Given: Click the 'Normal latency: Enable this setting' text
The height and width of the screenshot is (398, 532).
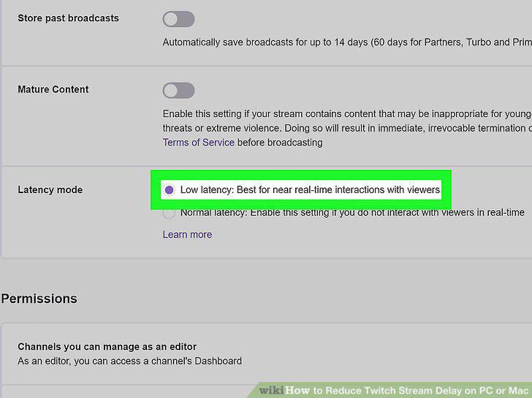Looking at the screenshot, I should 352,213.
